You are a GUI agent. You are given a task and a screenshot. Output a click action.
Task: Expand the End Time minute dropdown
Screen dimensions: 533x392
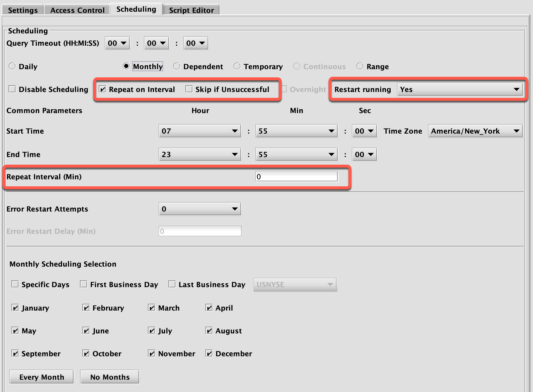click(x=296, y=154)
